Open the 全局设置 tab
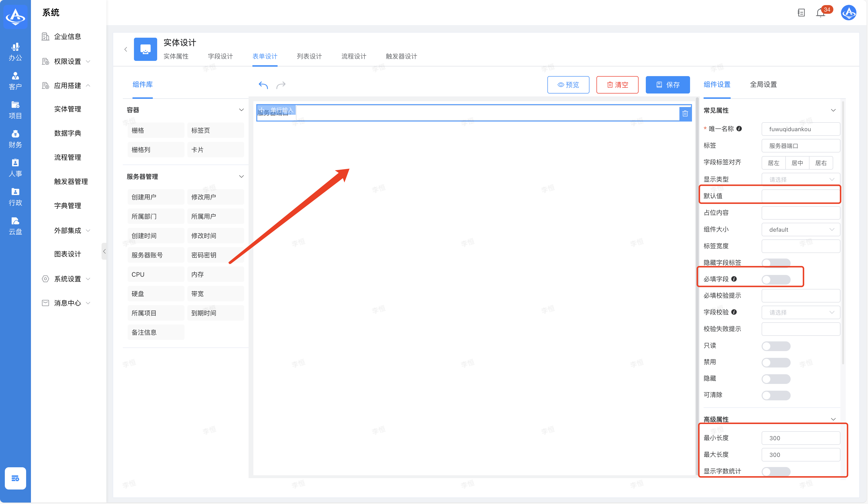Screen dimensions: 868x504 763,85
